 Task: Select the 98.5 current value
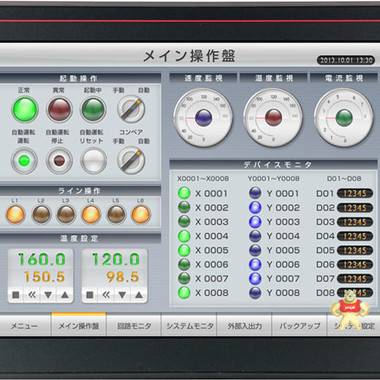[x=123, y=277]
